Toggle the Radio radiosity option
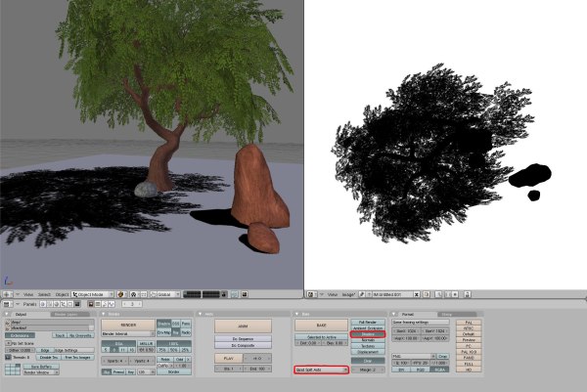Screen dimensions: 587x392 [x=186, y=332]
